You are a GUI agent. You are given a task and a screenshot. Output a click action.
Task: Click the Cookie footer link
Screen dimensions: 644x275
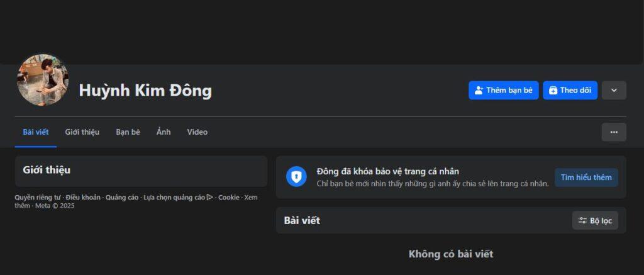tap(229, 197)
